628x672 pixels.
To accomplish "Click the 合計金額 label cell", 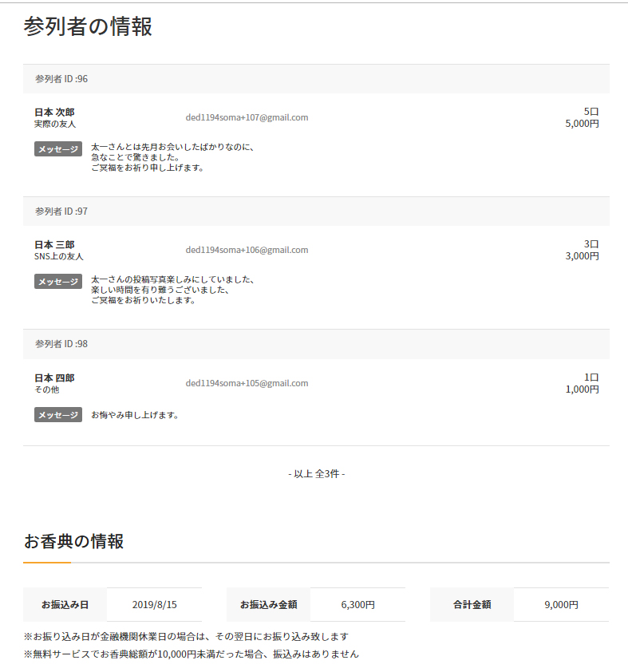I will pyautogui.click(x=472, y=605).
